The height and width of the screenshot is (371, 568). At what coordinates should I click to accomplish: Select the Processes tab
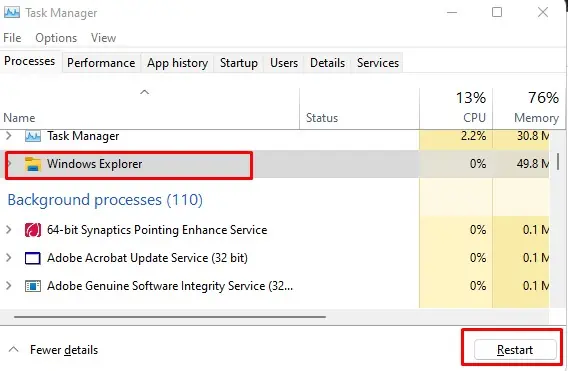coord(30,61)
